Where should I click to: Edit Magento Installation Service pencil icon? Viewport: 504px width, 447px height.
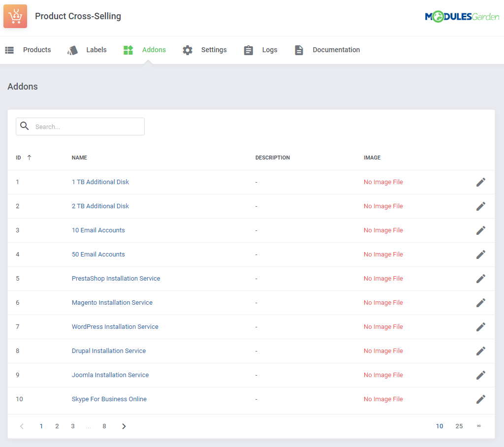(480, 303)
